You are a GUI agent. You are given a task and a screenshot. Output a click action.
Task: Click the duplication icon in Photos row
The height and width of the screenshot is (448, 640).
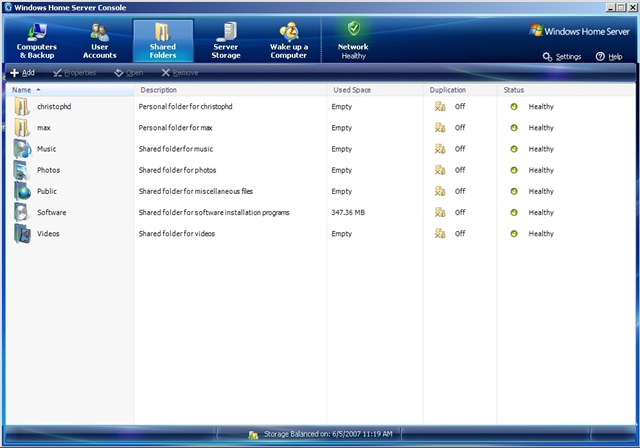440,170
